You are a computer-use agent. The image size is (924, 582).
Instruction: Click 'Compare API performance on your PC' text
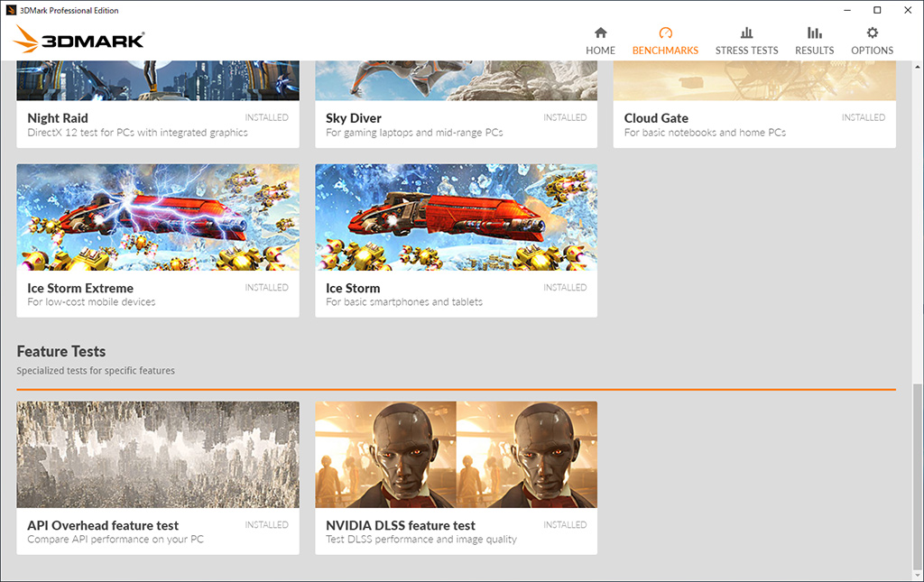pyautogui.click(x=115, y=540)
